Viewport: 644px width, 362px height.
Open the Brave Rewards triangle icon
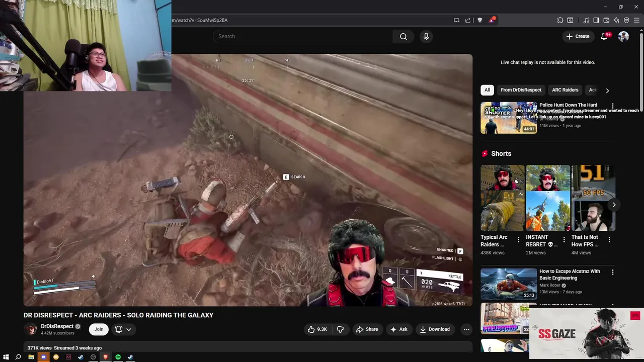492,20
